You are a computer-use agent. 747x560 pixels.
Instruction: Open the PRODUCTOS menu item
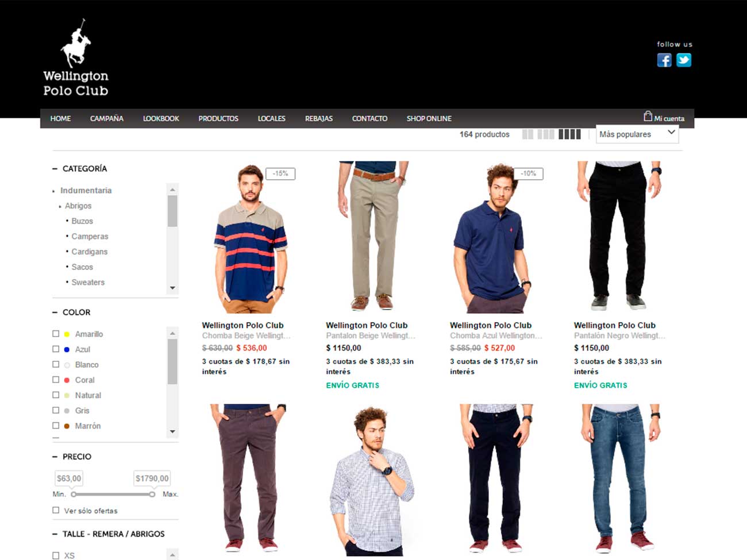coord(218,118)
